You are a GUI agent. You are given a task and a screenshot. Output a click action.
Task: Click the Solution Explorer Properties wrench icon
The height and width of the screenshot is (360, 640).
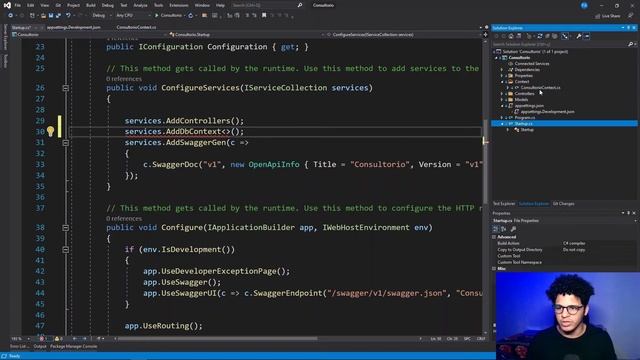(x=579, y=36)
